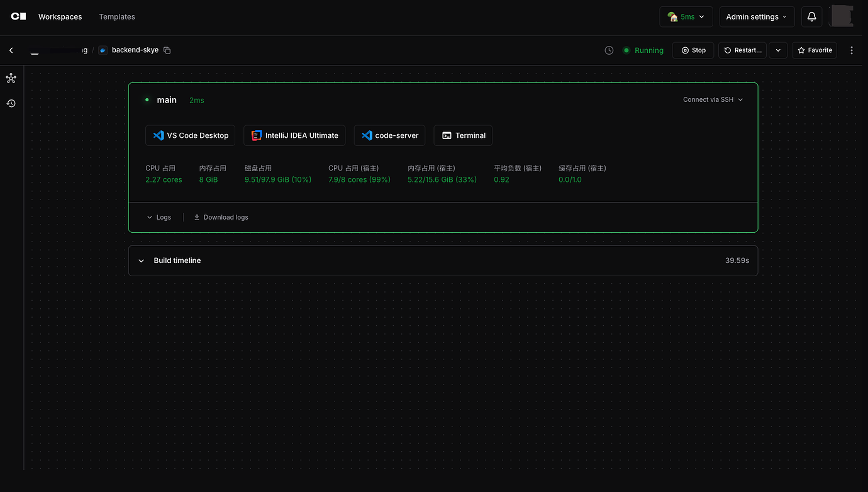Screen dimensions: 868x492
Task: Expand the Build timeline panel
Action: 443,260
